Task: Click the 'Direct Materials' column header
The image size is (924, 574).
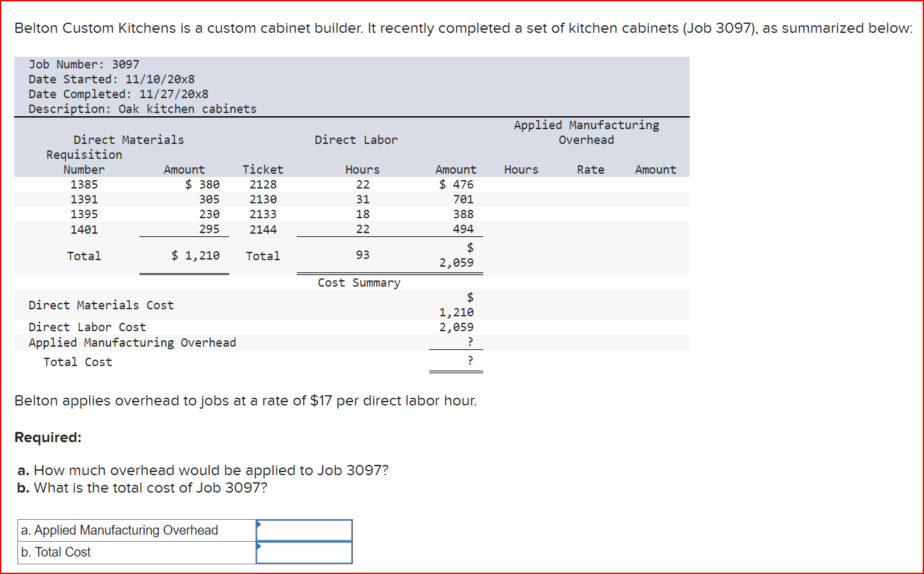Action: (x=128, y=140)
